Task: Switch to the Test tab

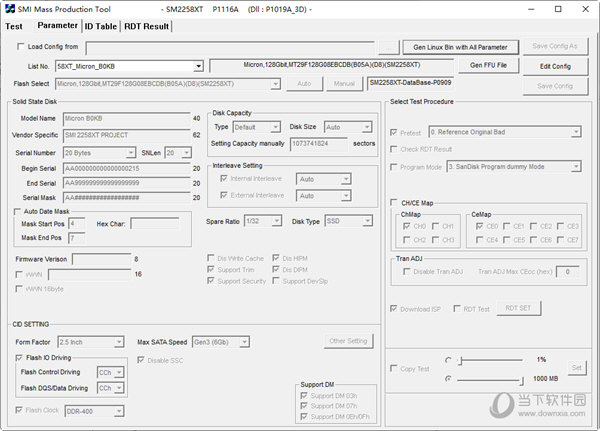Action: [x=14, y=26]
